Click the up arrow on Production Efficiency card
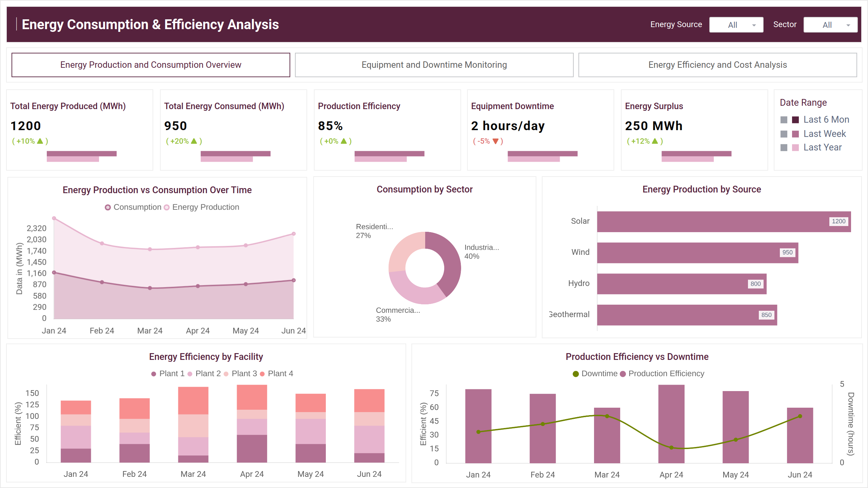The image size is (868, 488). pos(344,141)
